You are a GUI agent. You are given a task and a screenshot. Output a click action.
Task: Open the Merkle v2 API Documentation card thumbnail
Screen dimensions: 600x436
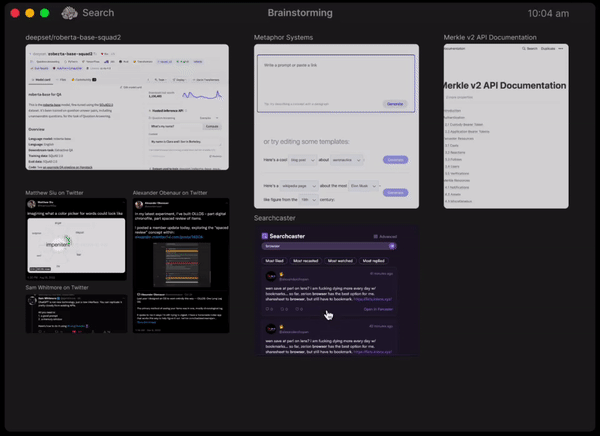click(x=506, y=126)
